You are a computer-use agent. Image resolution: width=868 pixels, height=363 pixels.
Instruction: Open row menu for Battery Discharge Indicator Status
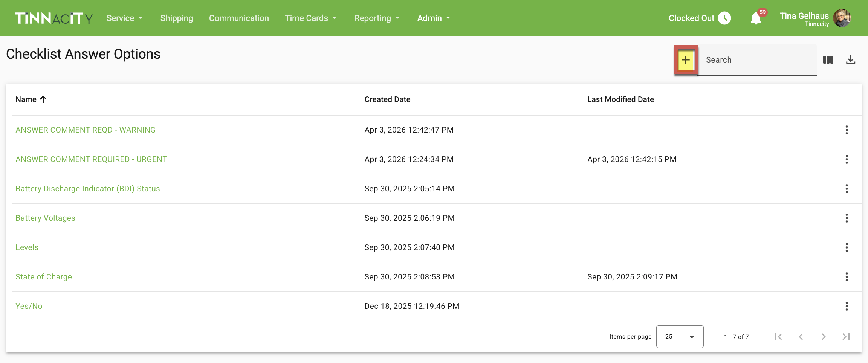(x=847, y=189)
